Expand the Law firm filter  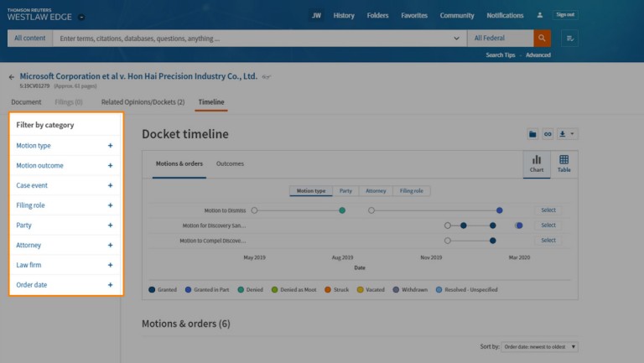click(110, 265)
